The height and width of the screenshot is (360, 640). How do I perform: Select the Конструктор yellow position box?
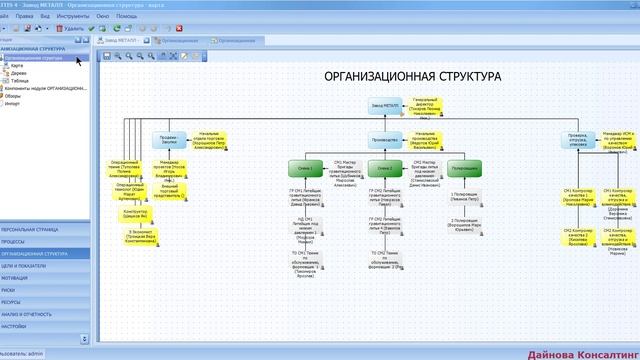tap(136, 214)
